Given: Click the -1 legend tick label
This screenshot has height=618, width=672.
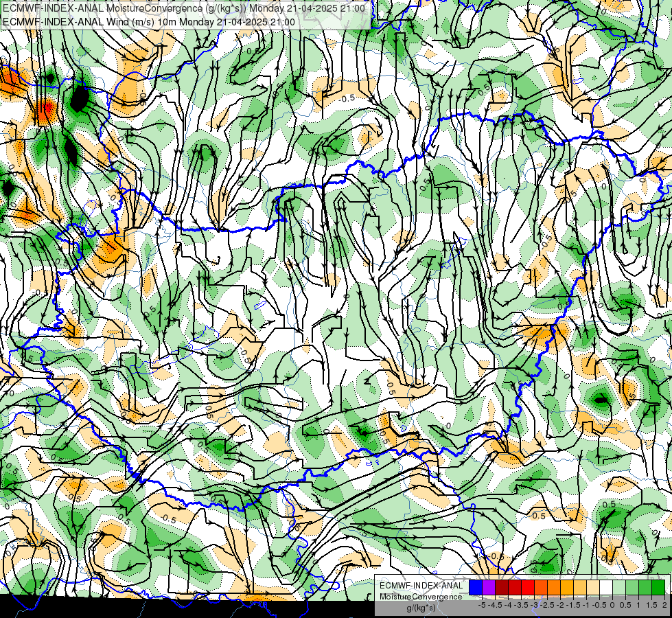Looking at the screenshot, I should pos(586,605).
